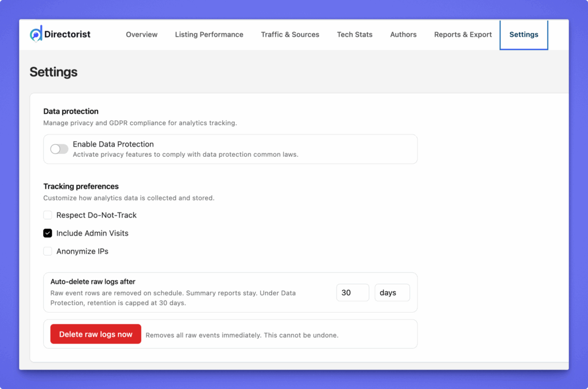This screenshot has width=588, height=389.
Task: Click the Directorist logo icon
Action: [36, 34]
